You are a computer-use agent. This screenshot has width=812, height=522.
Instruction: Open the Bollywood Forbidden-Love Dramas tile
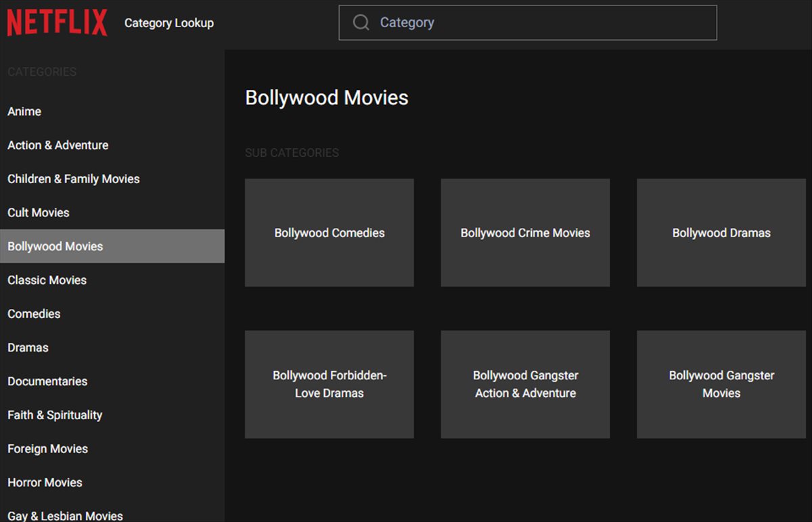(329, 384)
